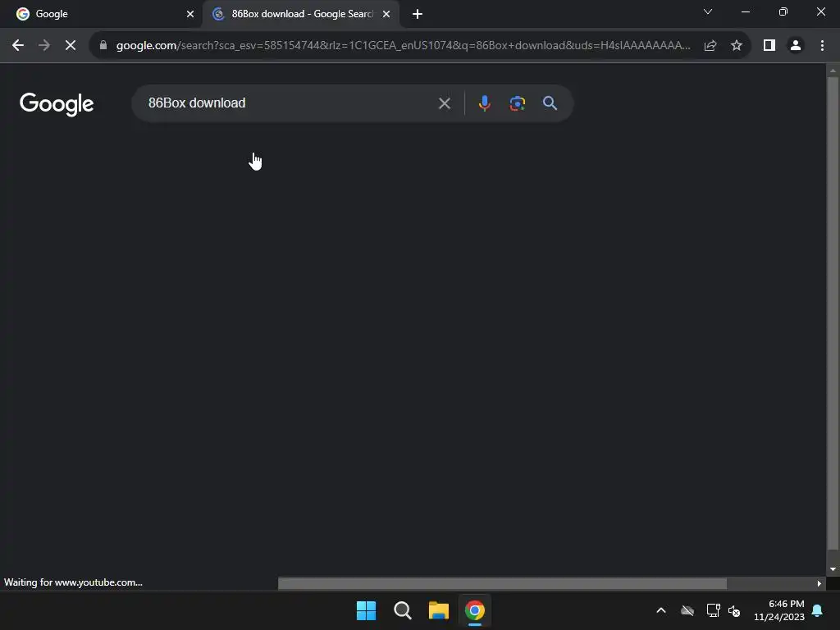Go to Google homepage via logo
Viewport: 840px width, 630px height.
(x=57, y=104)
